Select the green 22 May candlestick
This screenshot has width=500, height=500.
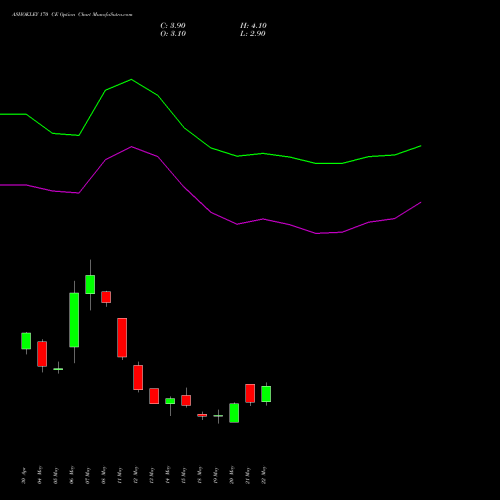(266, 394)
